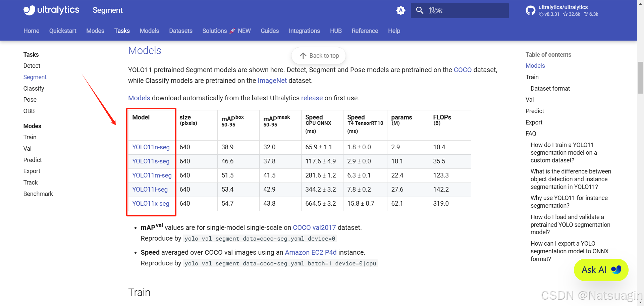
Task: Click the Back to top button
Action: [319, 56]
